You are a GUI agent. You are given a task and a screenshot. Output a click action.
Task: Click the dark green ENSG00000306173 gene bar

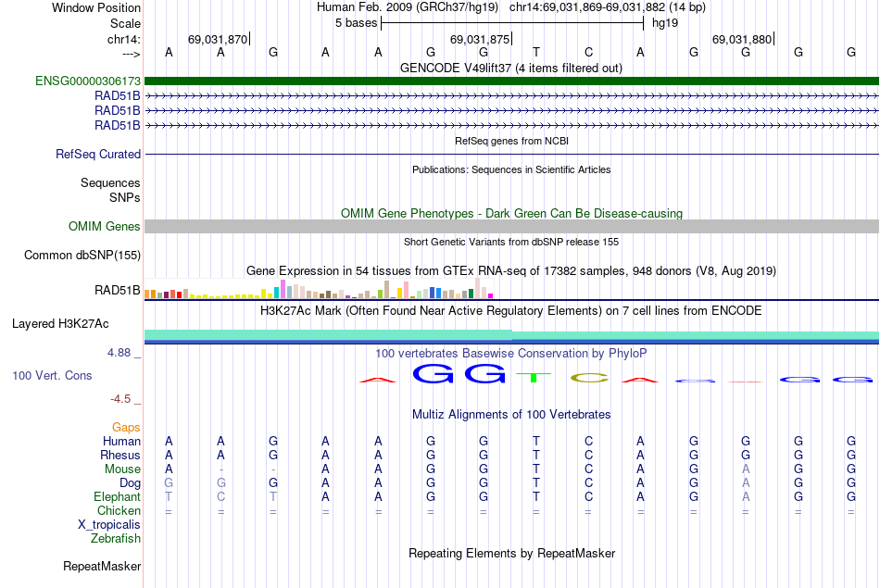pyautogui.click(x=511, y=81)
